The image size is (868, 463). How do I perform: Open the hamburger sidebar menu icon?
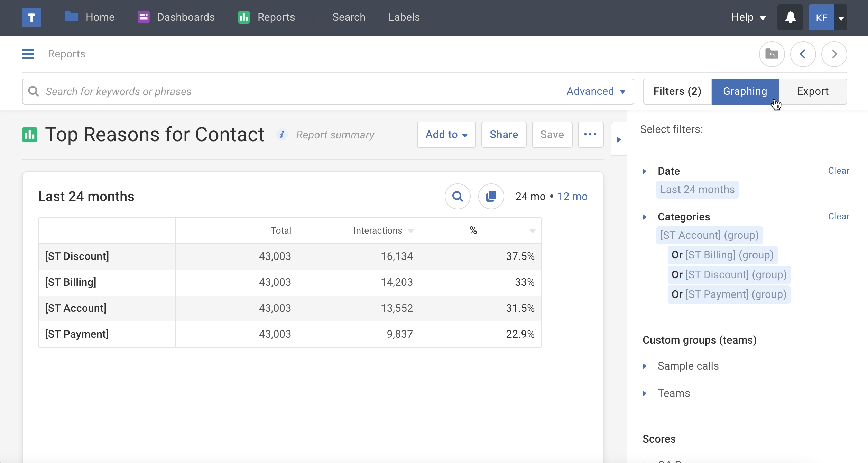coord(28,54)
